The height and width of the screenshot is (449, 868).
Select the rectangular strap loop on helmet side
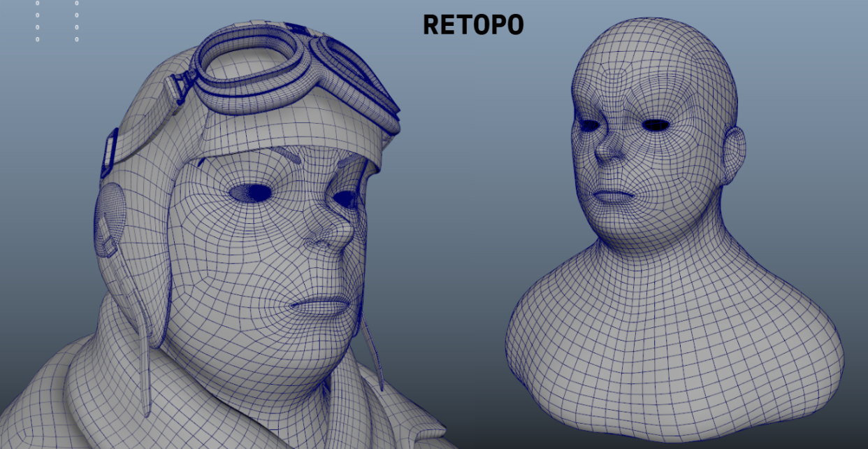[108, 152]
